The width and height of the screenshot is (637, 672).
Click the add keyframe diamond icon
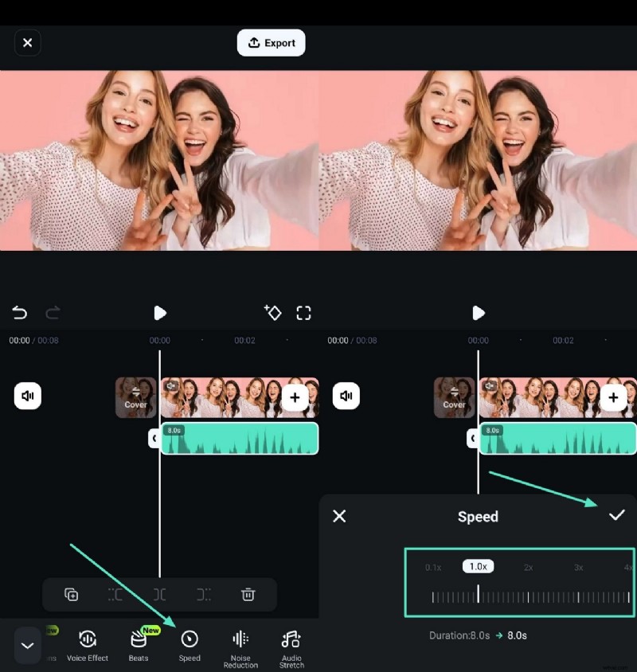[x=273, y=313]
